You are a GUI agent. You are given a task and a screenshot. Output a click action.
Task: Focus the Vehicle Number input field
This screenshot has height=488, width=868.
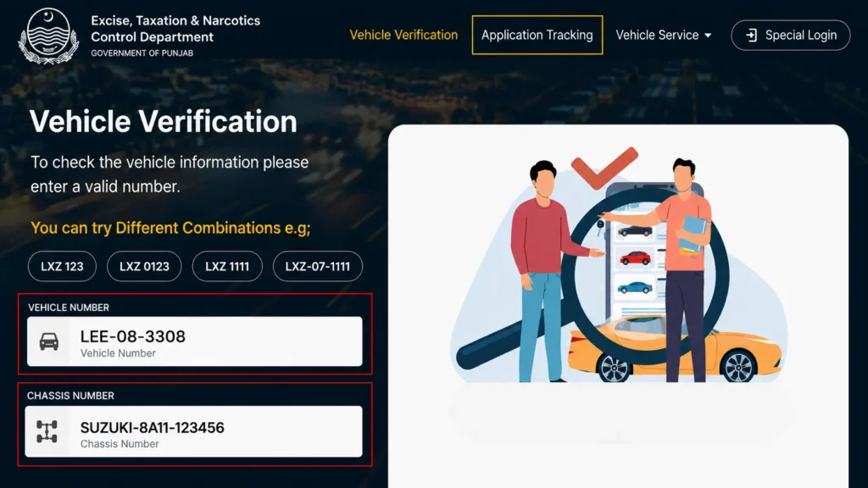pos(195,341)
